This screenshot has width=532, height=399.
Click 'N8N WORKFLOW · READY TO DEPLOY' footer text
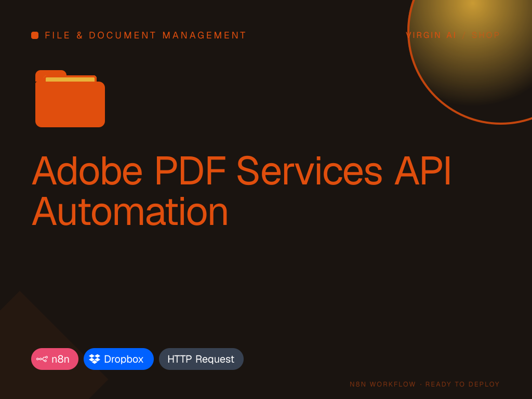click(424, 384)
